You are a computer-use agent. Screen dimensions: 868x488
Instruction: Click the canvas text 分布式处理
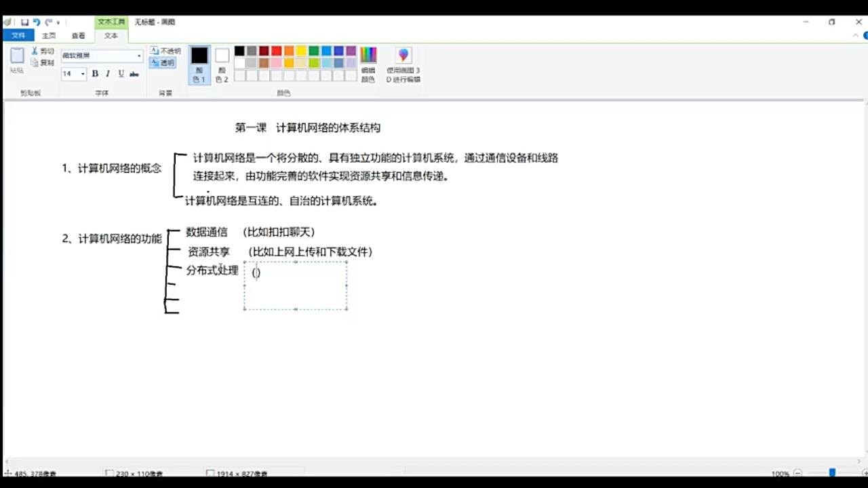212,270
